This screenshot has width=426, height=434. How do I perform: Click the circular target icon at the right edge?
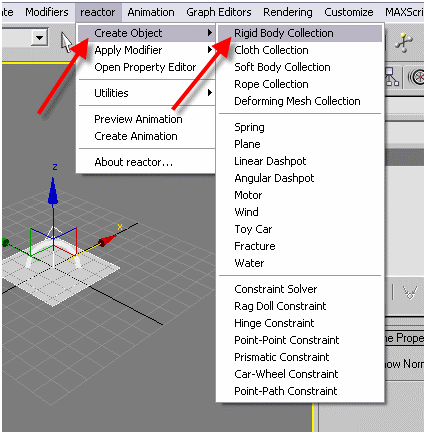(417, 77)
